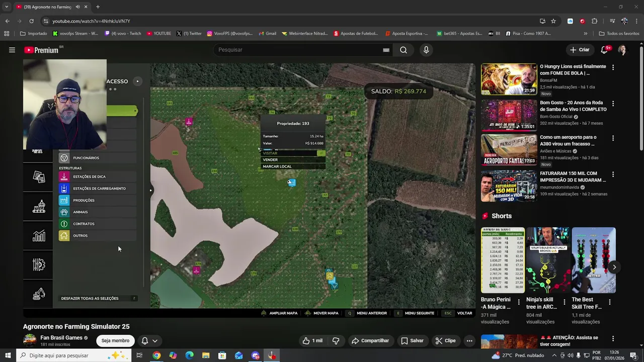644x362 pixels.
Task: Open Ninja's skill tree short
Action: pos(548,260)
